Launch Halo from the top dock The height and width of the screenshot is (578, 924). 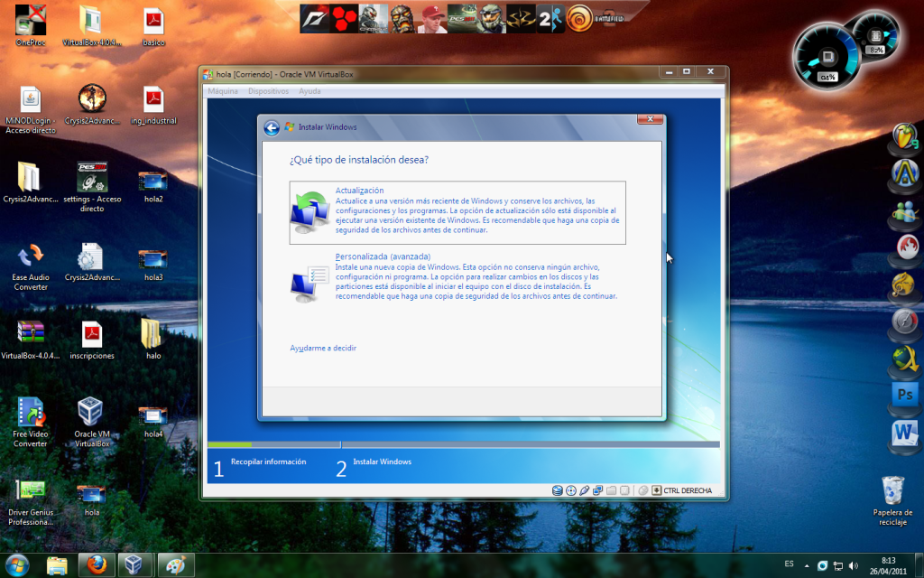(491, 19)
